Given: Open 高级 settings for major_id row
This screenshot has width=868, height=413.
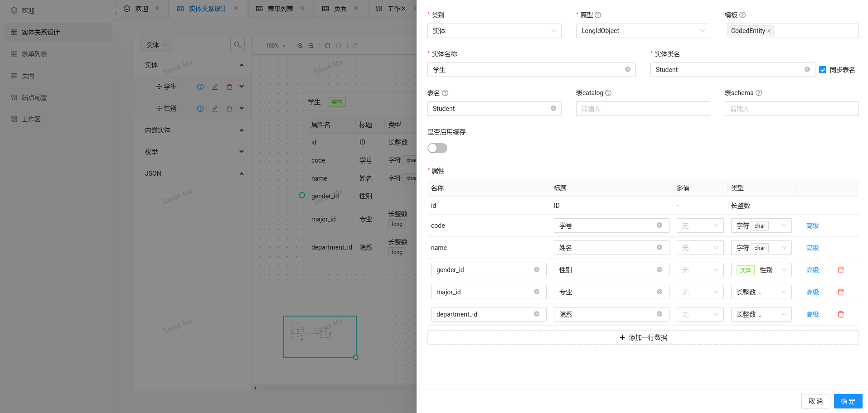Looking at the screenshot, I should point(813,292).
